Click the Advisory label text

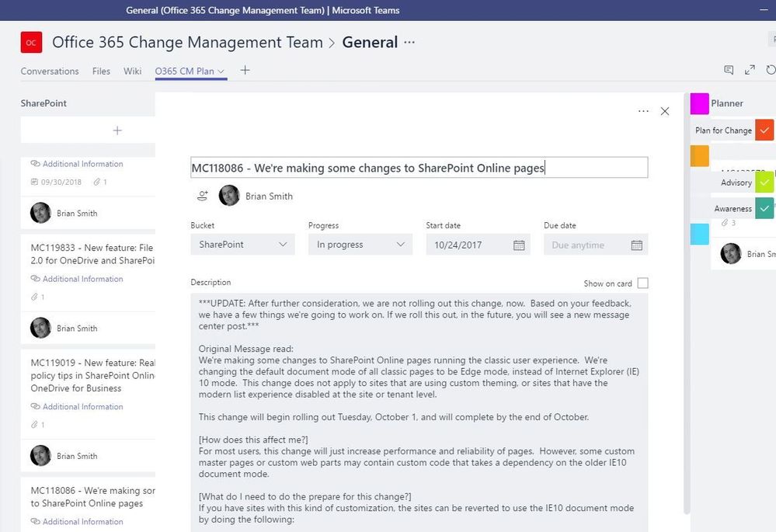[x=736, y=183]
